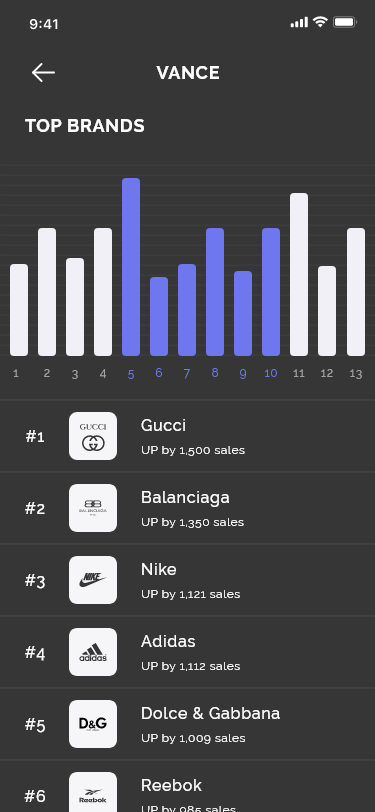Screen dimensions: 375x812
Task: Select the Nike swoosh logo
Action: click(x=93, y=580)
